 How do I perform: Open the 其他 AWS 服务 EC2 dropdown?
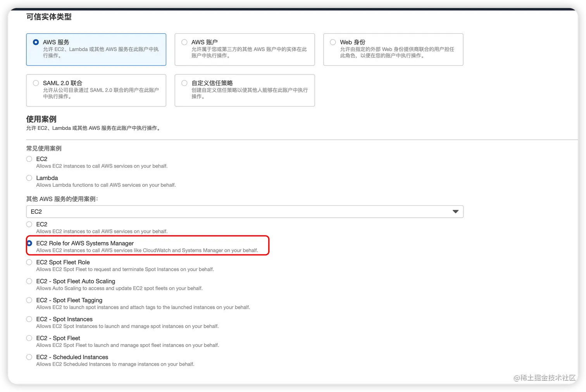(245, 211)
